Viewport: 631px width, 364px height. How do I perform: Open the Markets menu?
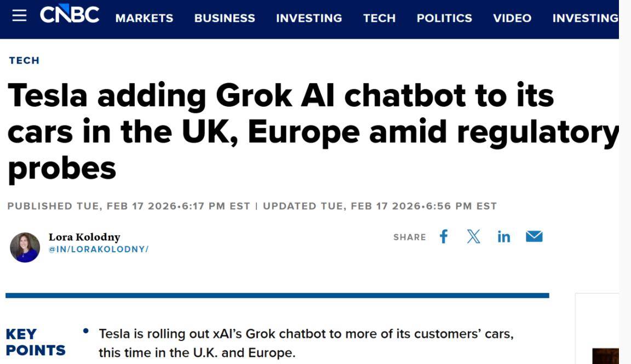[x=144, y=18]
